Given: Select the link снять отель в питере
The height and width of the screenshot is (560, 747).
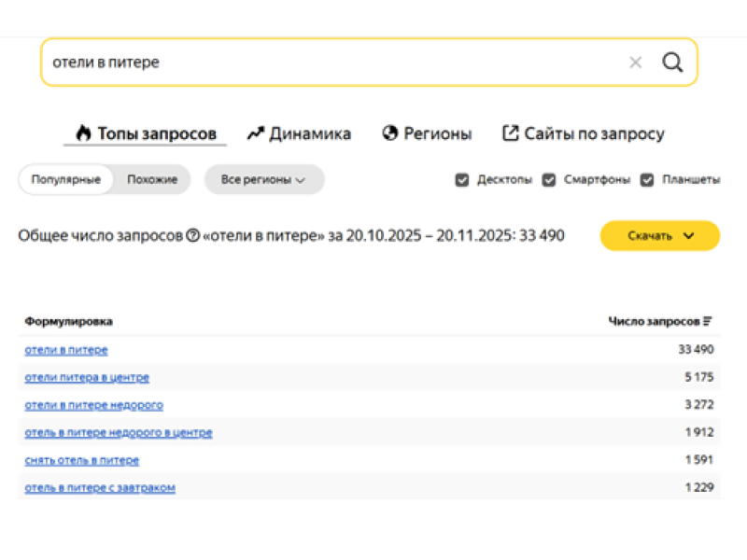Looking at the screenshot, I should (x=80, y=460).
